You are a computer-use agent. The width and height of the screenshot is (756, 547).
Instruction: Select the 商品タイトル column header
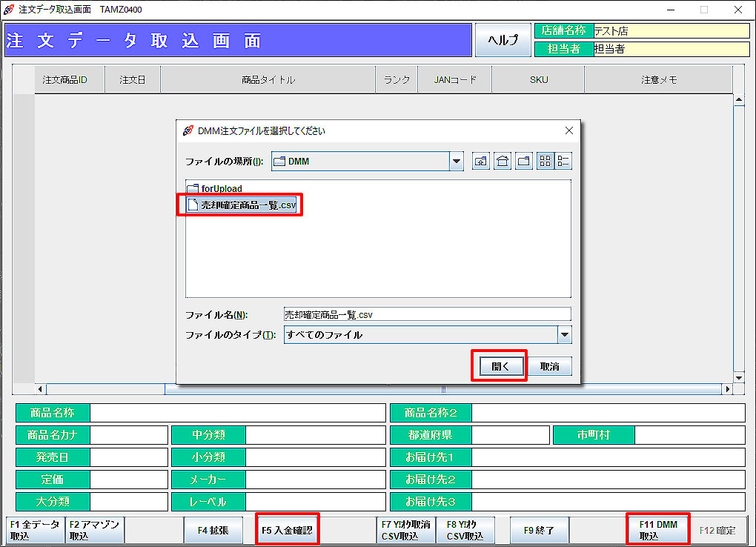(x=268, y=80)
